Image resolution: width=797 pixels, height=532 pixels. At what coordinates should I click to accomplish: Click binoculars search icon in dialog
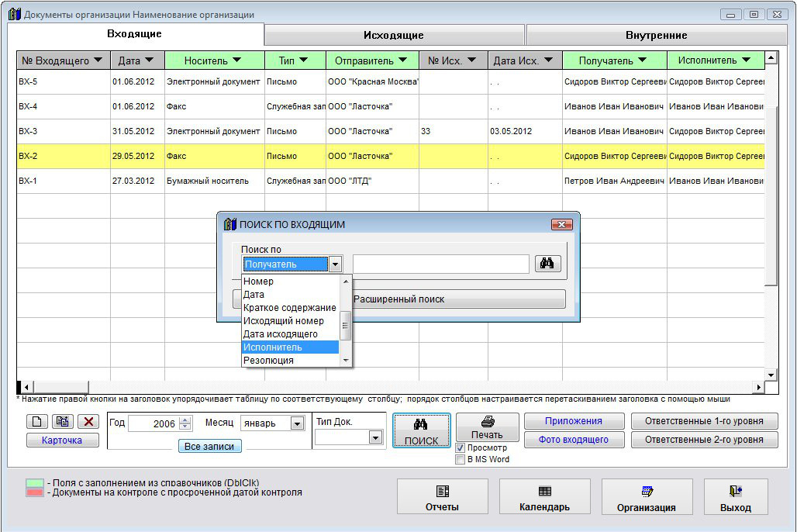tap(547, 264)
